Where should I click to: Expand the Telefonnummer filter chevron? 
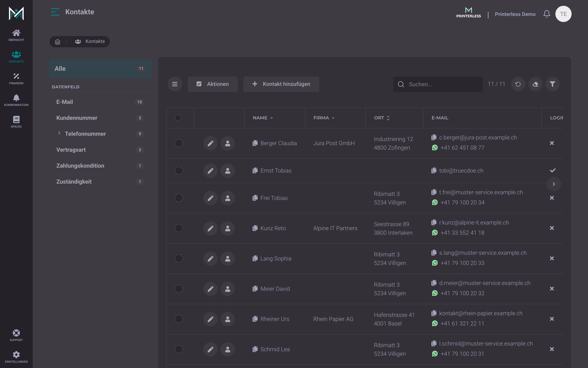[59, 133]
